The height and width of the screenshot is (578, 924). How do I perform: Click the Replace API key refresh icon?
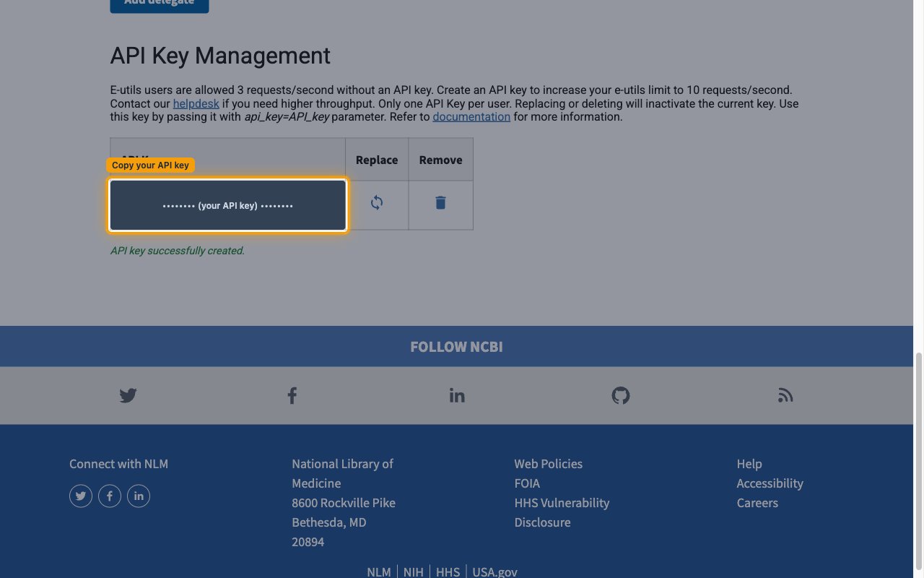pos(377,203)
